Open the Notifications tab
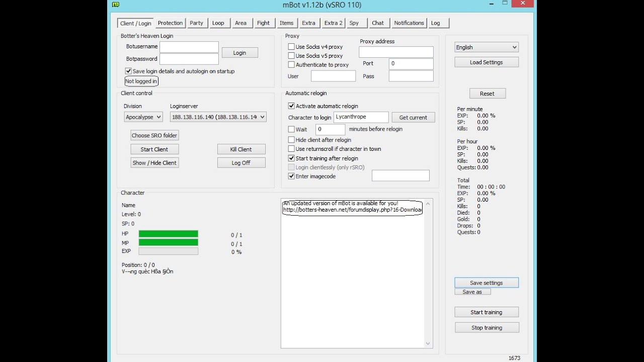Screen dimensions: 644x362 409,23
